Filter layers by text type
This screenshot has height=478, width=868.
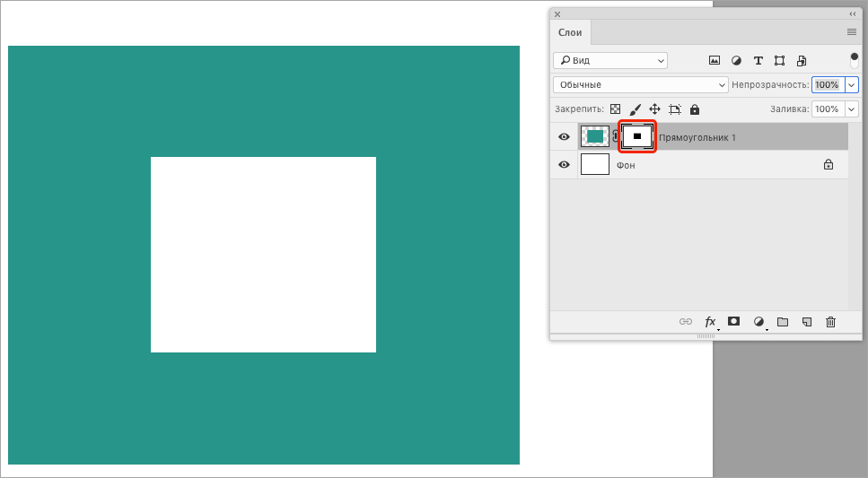point(758,61)
